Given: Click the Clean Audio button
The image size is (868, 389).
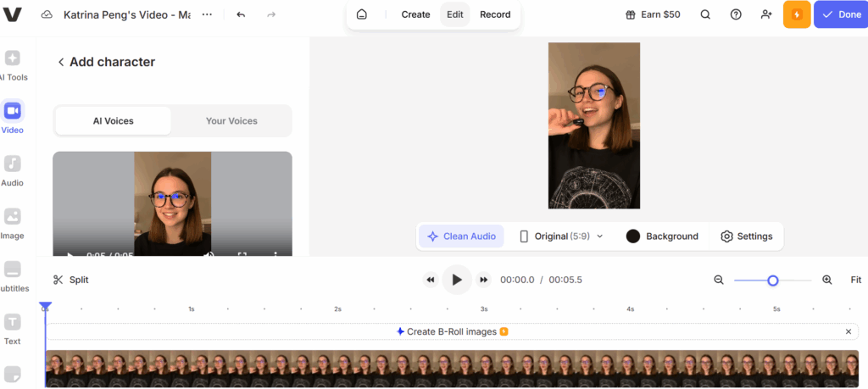Looking at the screenshot, I should coord(462,236).
